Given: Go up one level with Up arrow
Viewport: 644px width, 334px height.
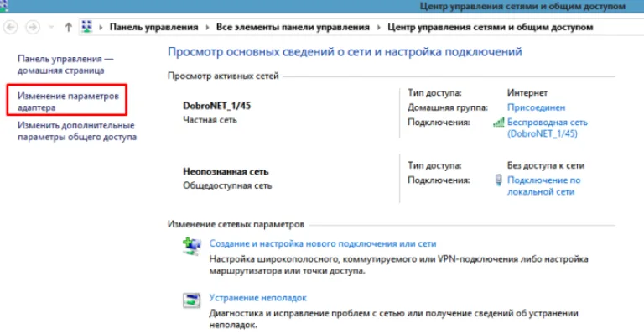Looking at the screenshot, I should pyautogui.click(x=69, y=27).
